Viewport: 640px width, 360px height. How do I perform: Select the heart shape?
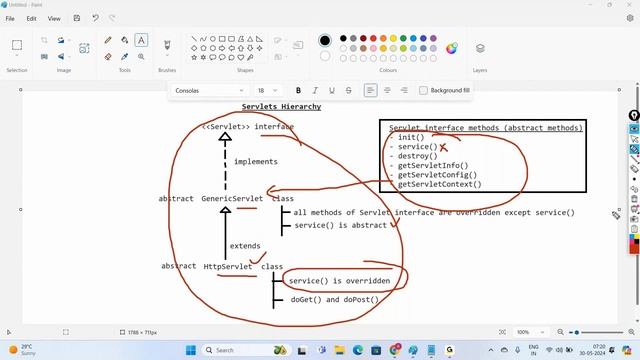tap(241, 58)
